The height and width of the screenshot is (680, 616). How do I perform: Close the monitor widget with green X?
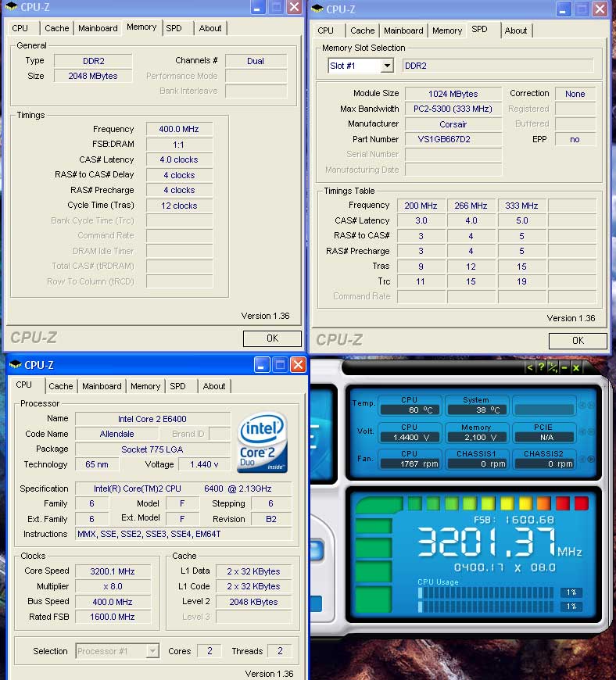click(575, 368)
